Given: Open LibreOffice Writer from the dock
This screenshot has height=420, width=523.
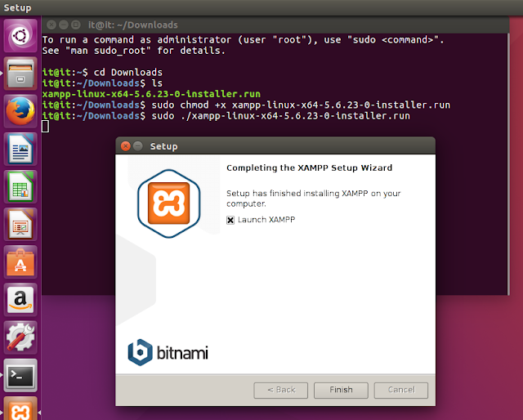Looking at the screenshot, I should click(x=20, y=149).
